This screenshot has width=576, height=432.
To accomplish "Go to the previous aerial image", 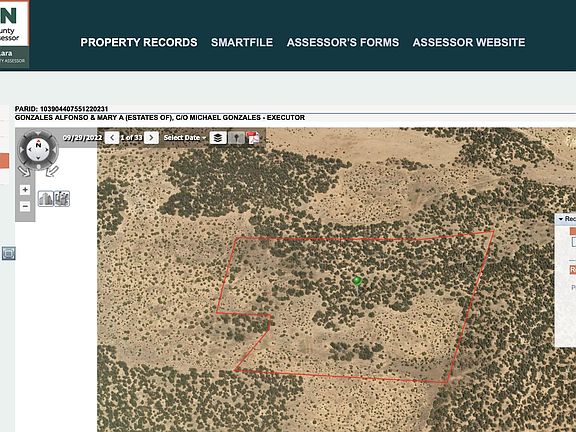I will tap(112, 138).
